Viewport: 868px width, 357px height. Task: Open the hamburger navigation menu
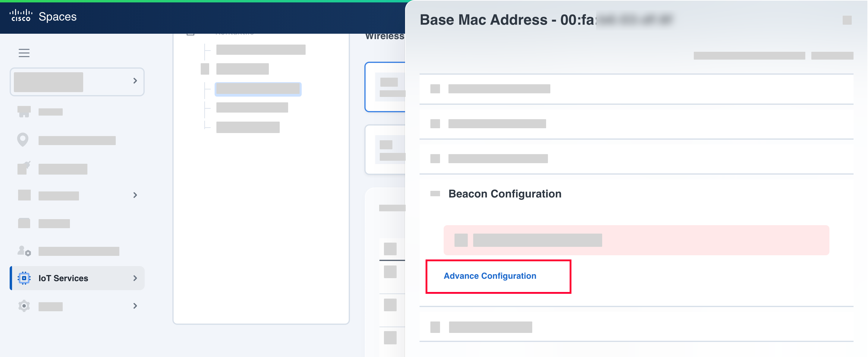24,53
